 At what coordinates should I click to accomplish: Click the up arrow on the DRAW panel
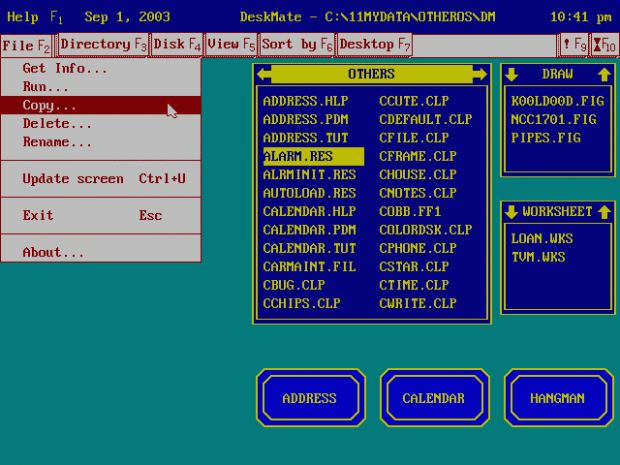(603, 75)
